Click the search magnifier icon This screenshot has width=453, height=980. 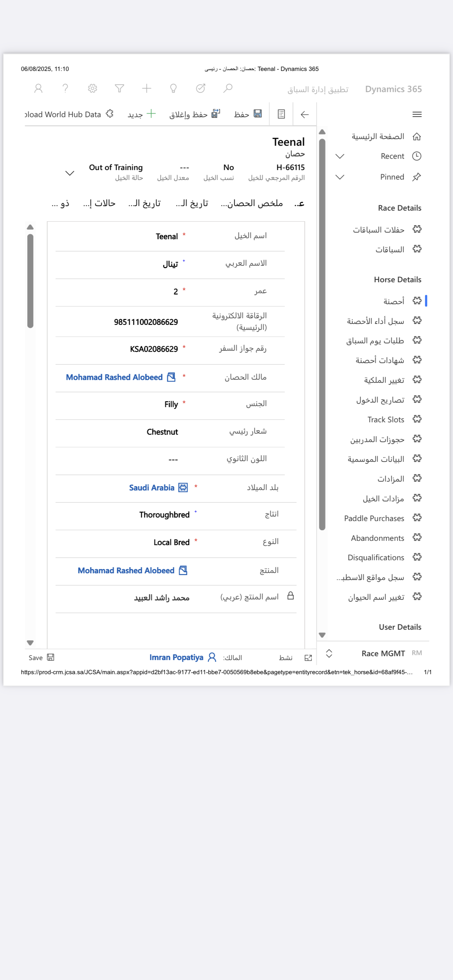[x=228, y=89]
